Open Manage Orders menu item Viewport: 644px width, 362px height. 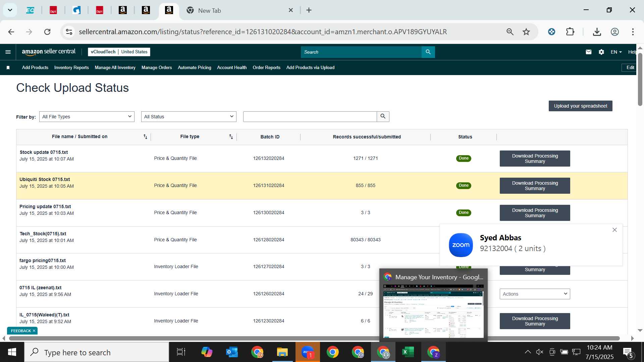[157, 68]
